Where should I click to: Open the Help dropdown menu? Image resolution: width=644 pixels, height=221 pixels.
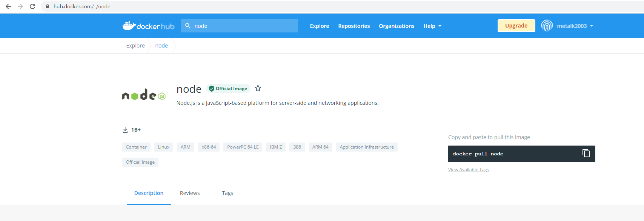(x=432, y=26)
